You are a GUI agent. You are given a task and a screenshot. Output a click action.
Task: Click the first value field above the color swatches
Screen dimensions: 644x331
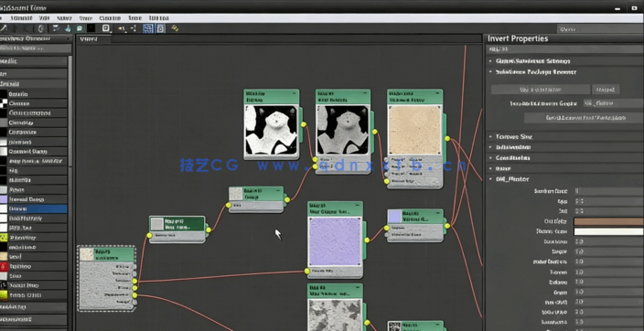coord(608,191)
